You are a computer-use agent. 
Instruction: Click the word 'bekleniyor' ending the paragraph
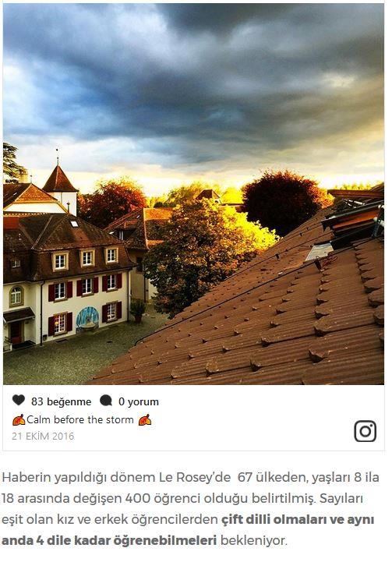pos(253,540)
